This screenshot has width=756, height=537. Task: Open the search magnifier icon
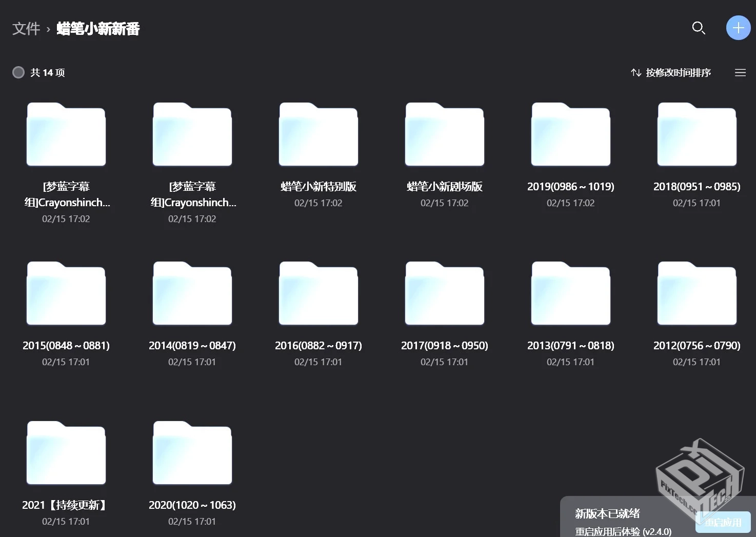pyautogui.click(x=699, y=28)
